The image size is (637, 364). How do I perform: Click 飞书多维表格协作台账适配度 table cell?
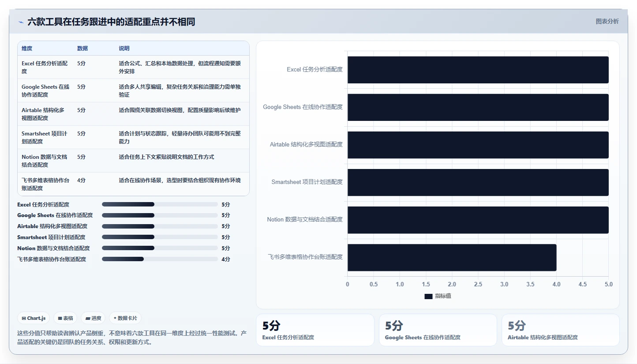tap(45, 184)
